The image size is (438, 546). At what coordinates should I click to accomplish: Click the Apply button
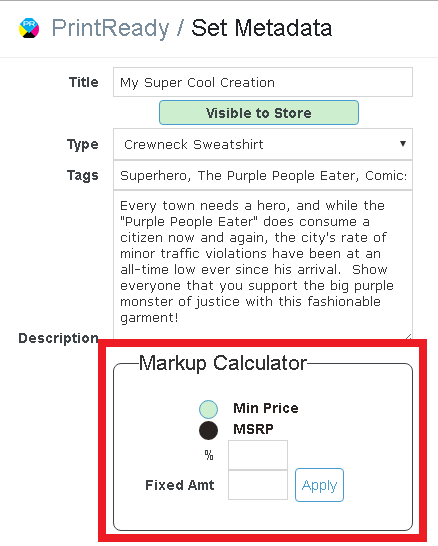point(320,485)
